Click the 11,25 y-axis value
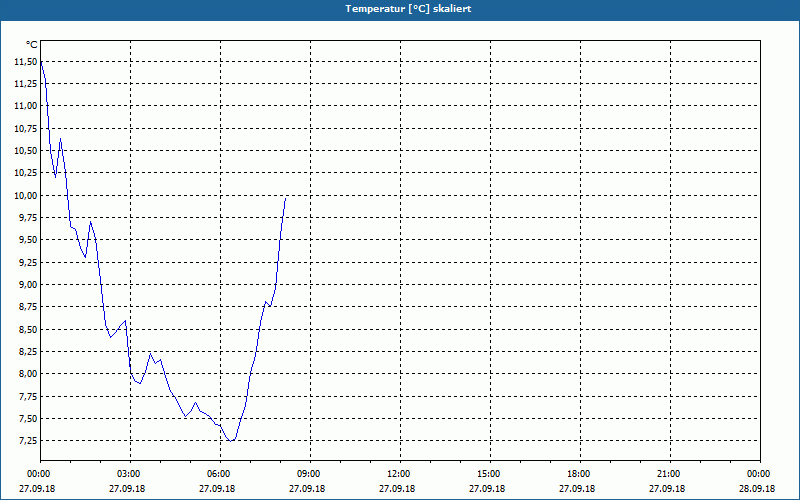Screen dimensions: 800x500 pos(26,84)
